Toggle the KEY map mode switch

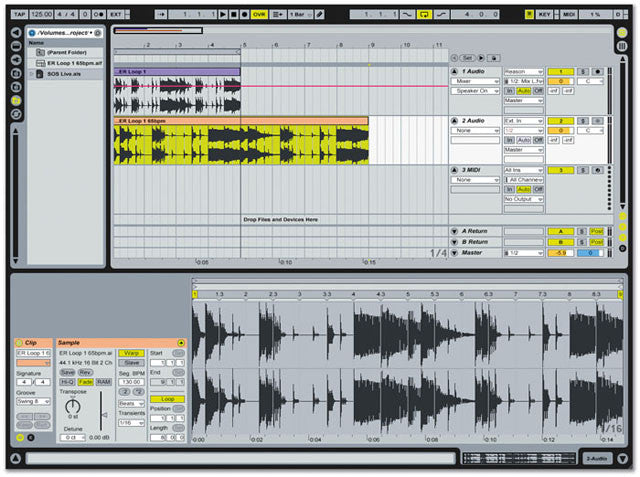coord(544,15)
